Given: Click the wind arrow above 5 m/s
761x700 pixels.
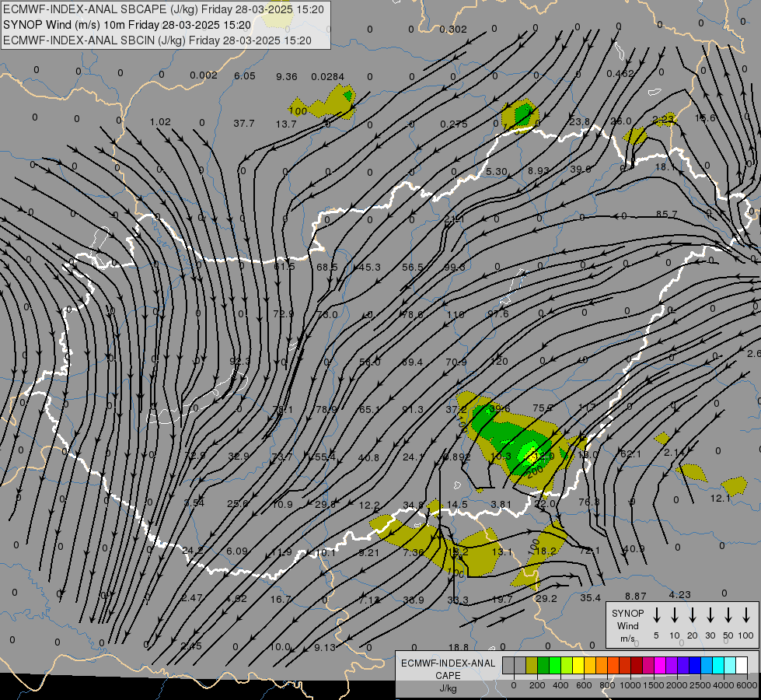Looking at the screenshot, I should [656, 615].
